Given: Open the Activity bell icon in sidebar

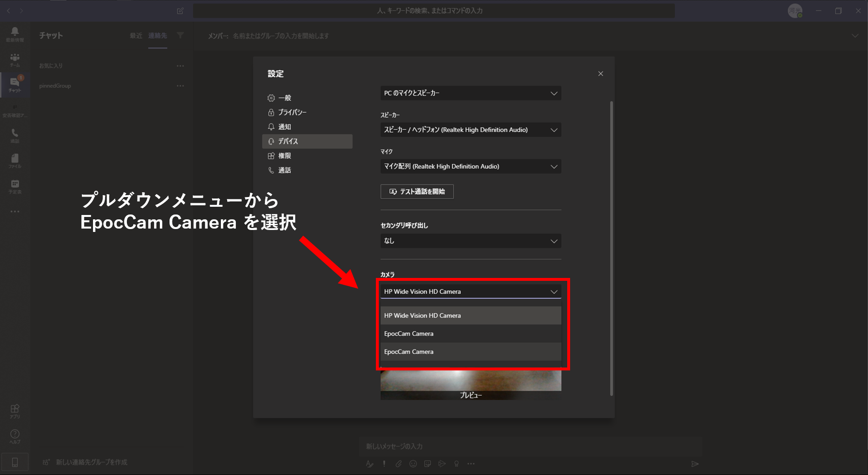Looking at the screenshot, I should tap(15, 34).
